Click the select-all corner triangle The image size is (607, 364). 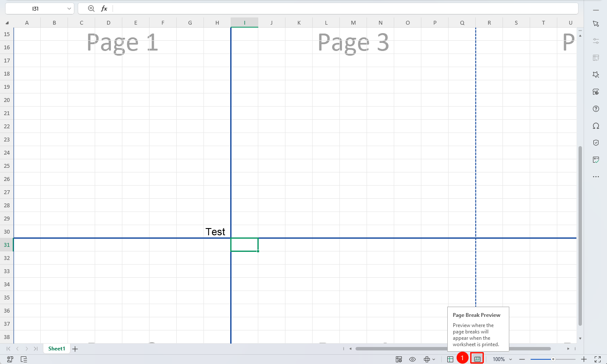[7, 23]
